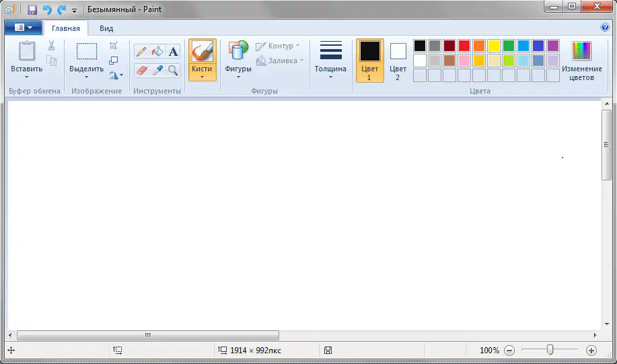Viewport: 617px width, 364px height.
Task: Select the Color picker eyedropper tool
Action: click(157, 71)
